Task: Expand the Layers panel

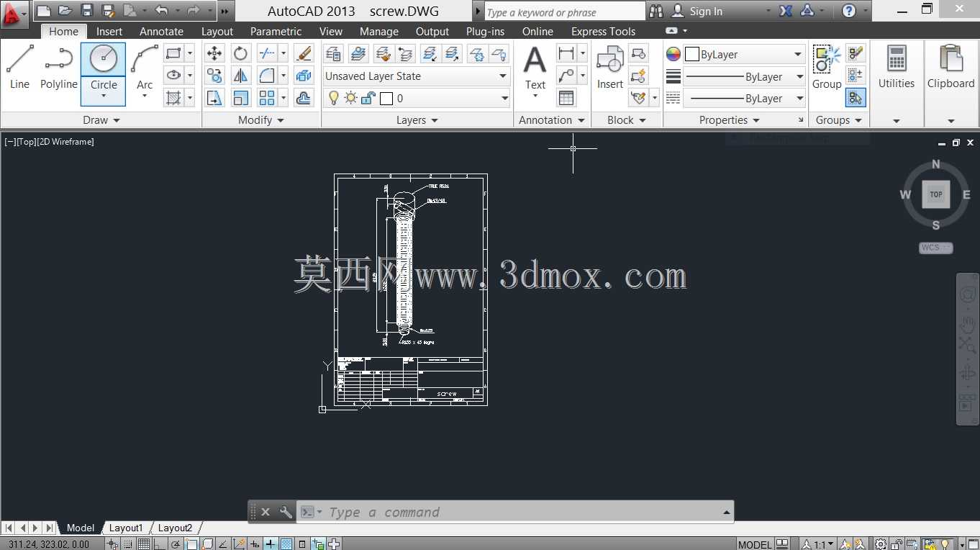Action: [417, 120]
